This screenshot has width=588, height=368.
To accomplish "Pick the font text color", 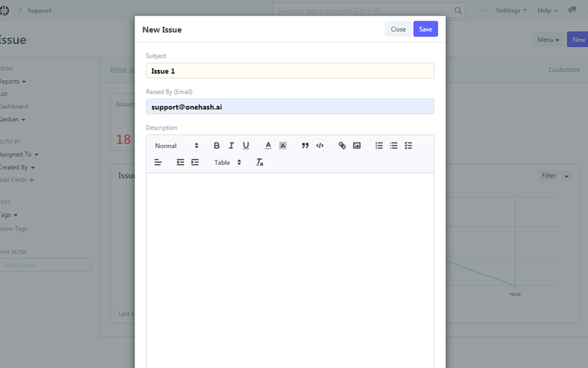I will point(268,146).
